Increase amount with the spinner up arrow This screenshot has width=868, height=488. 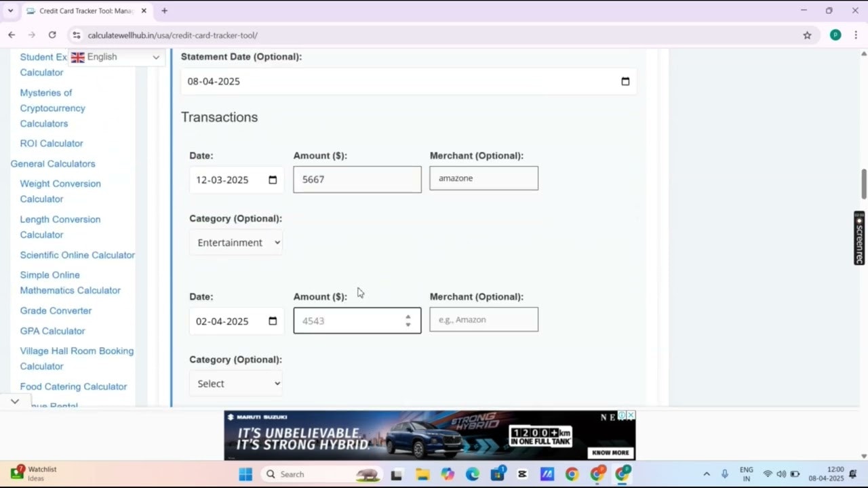click(408, 317)
